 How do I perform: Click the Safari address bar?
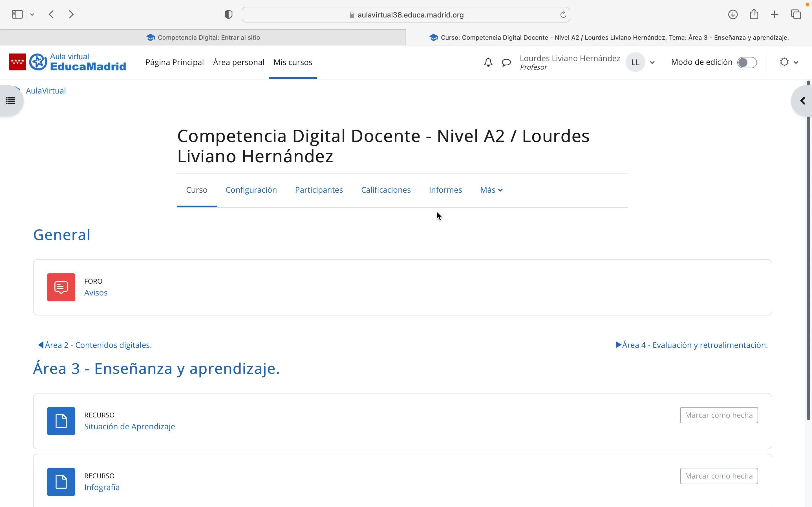(x=405, y=15)
